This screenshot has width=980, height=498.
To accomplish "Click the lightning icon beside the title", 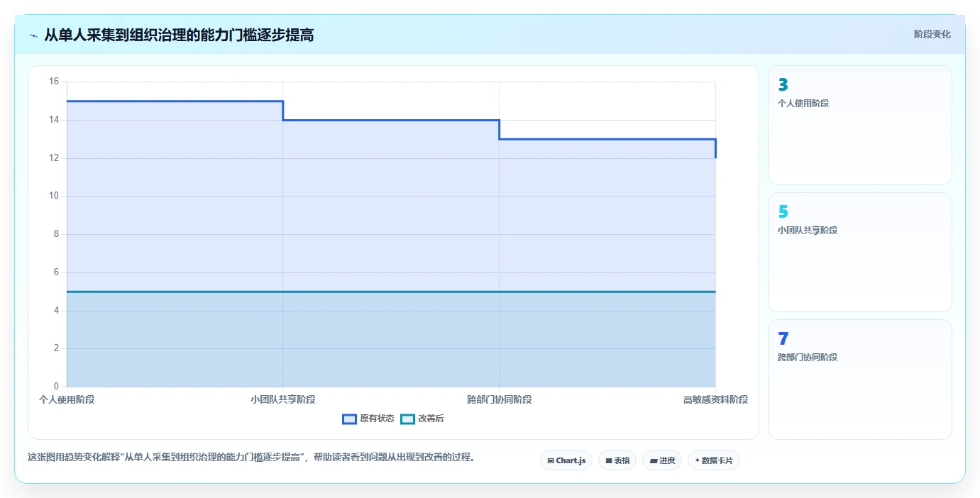I will pos(33,35).
